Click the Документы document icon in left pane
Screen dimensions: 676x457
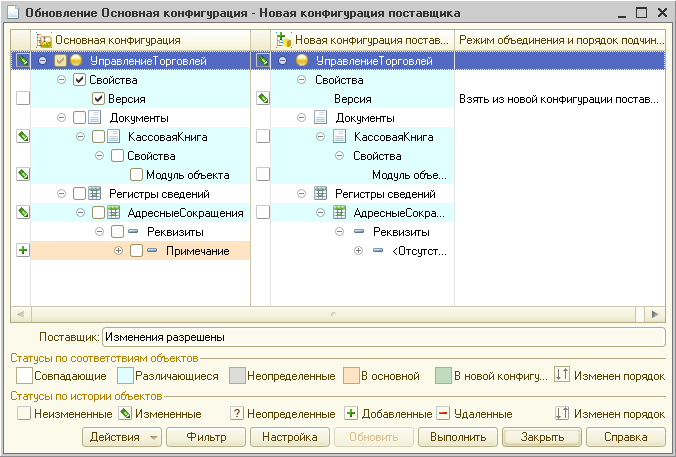pos(94,118)
